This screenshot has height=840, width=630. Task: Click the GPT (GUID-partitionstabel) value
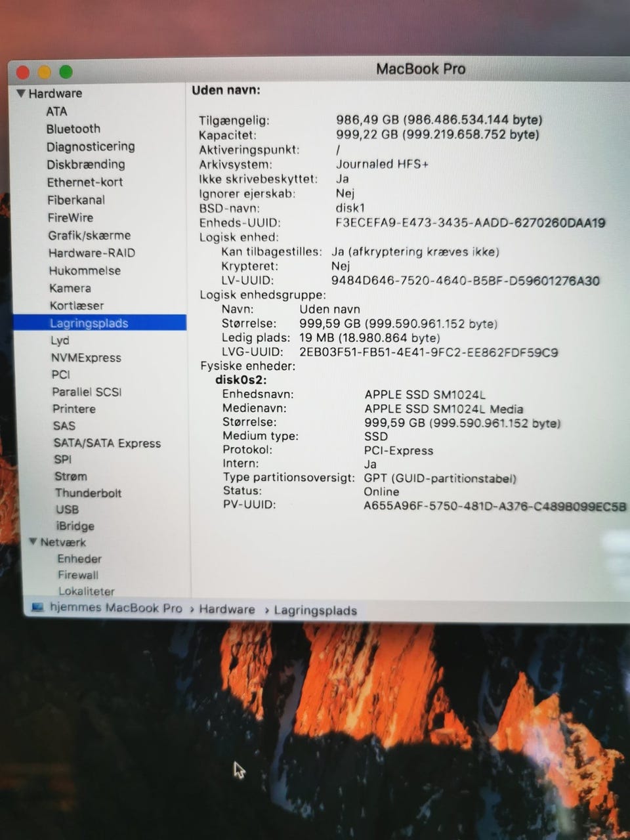(x=440, y=478)
